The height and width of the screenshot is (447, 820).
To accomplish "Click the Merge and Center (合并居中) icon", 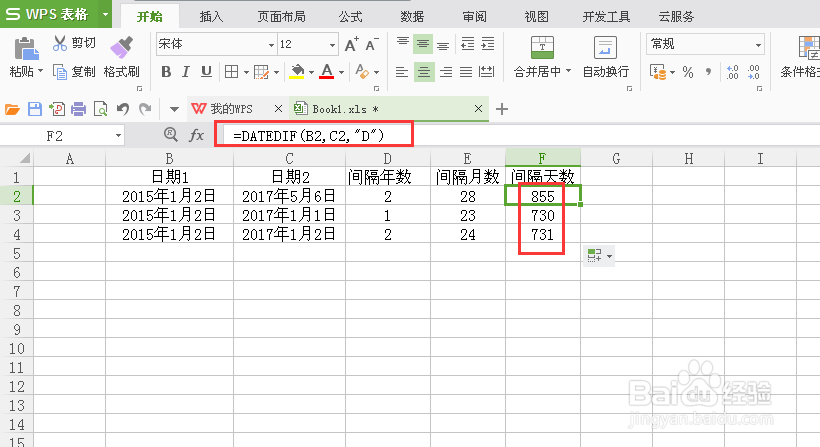I will 542,48.
